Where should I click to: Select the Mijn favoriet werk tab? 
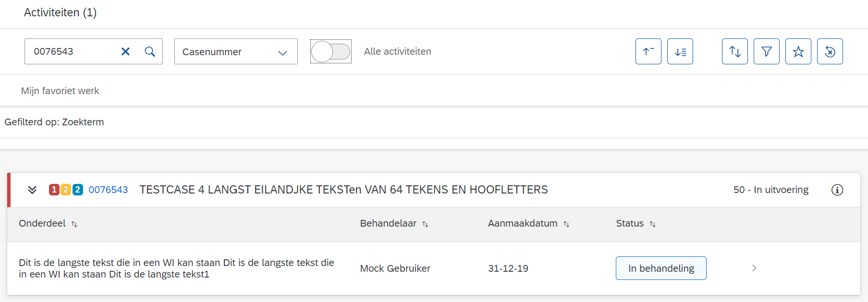[60, 90]
